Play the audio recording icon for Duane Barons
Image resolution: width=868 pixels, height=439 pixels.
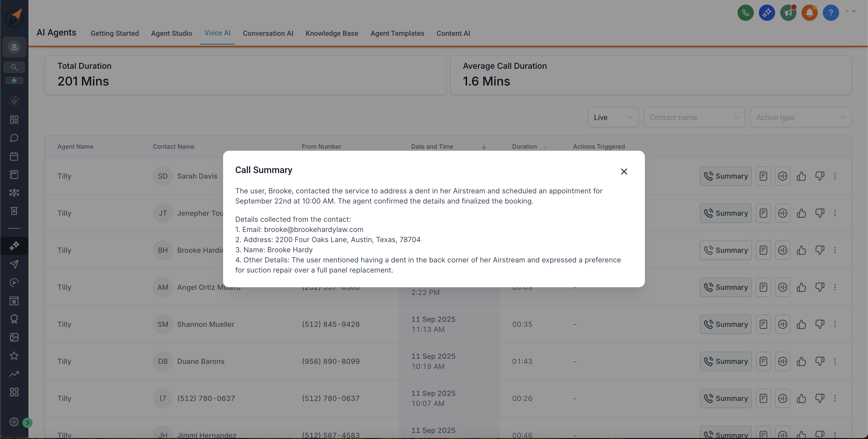pyautogui.click(x=782, y=361)
